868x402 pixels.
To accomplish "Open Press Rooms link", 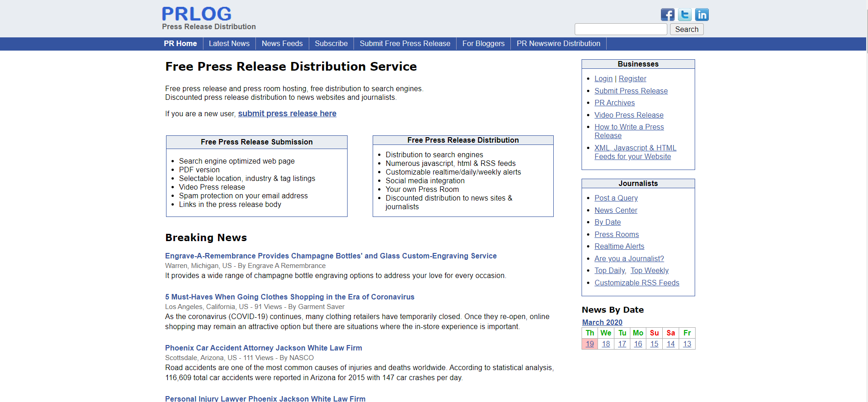I will (617, 234).
